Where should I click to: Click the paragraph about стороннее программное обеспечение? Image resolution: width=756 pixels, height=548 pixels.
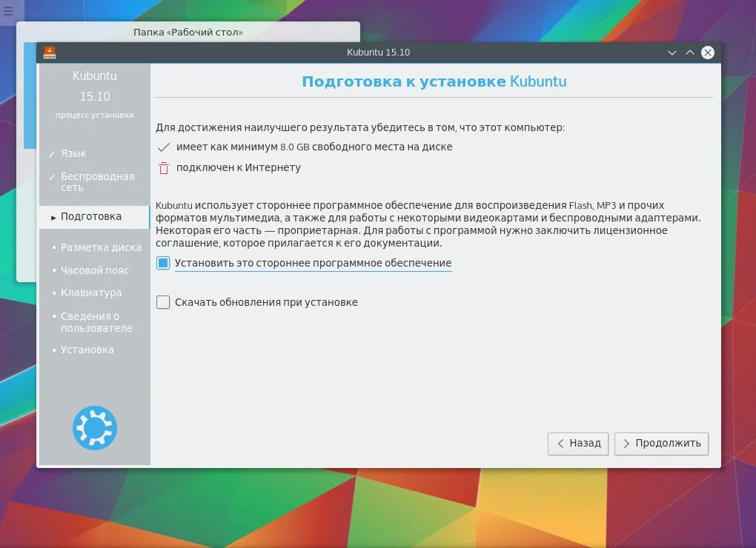(428, 224)
